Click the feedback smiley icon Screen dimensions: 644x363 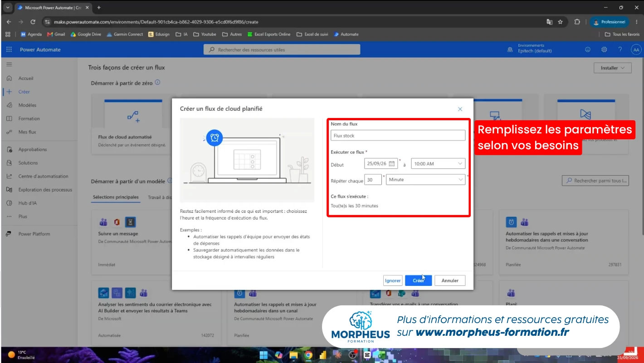tap(588, 49)
